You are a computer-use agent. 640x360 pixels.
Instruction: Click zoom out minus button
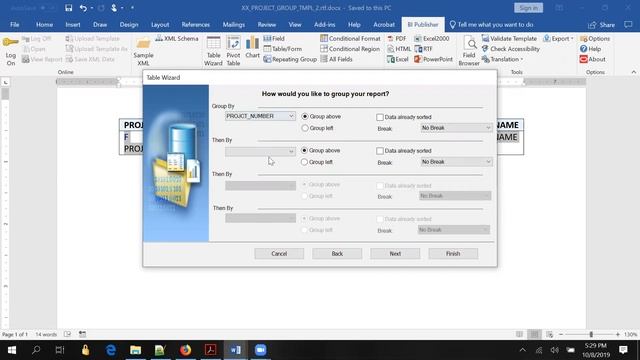point(561,334)
